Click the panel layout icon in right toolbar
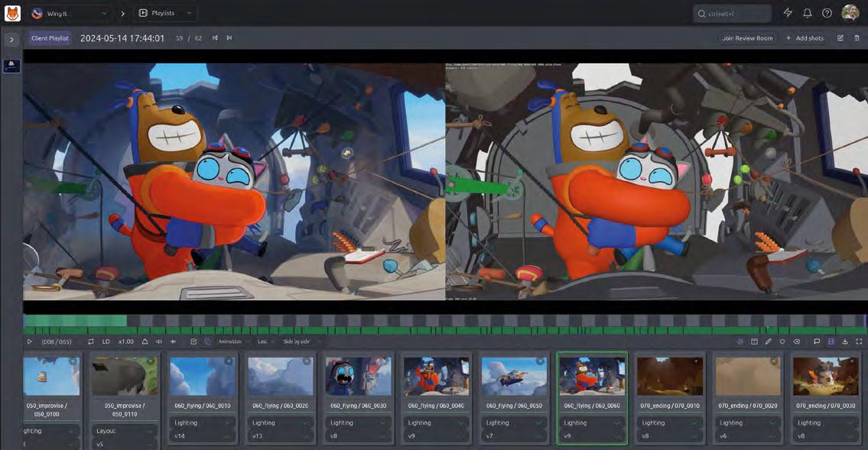Viewport: 868px width, 450px height. 754,342
